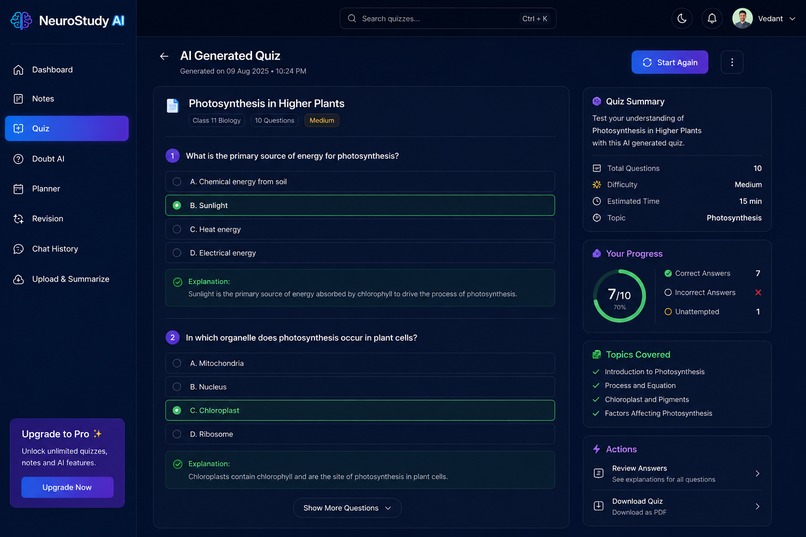Click the Chat History speech bubble icon
Screen dimensions: 806x537
[x=19, y=249]
